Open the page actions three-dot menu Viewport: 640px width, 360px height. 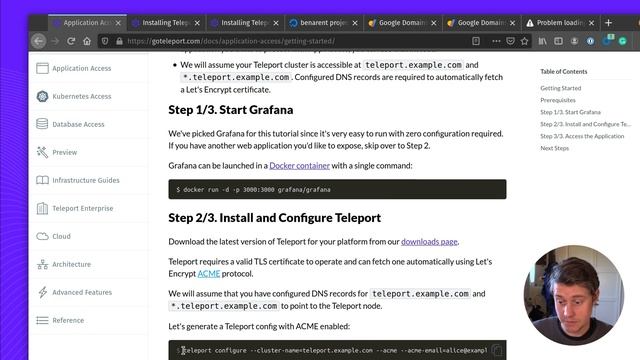pos(496,41)
